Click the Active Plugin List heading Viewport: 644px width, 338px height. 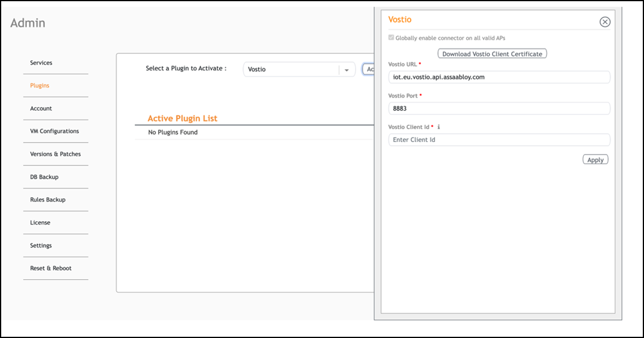pyautogui.click(x=183, y=119)
